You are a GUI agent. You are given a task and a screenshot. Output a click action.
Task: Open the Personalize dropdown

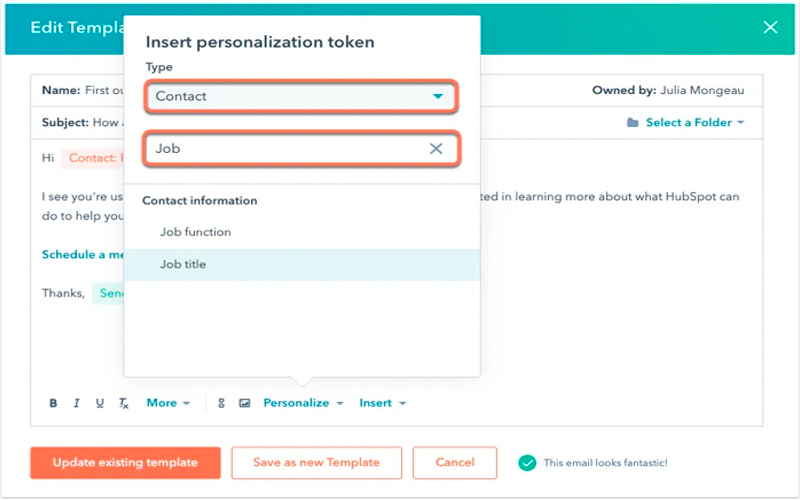tap(303, 403)
